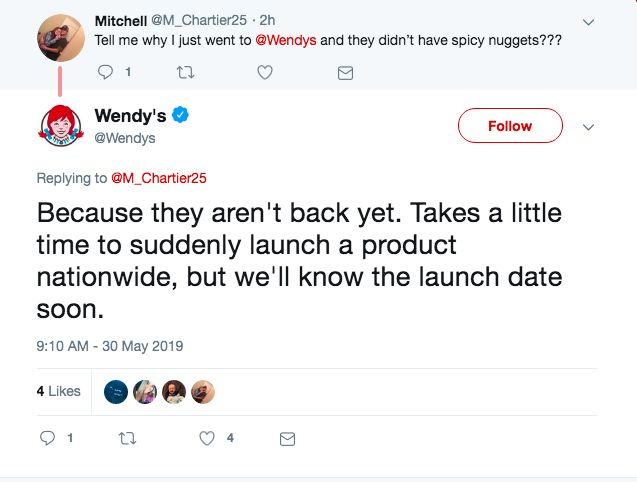
Task: Share Wendy's tweet via message envelope
Action: (x=287, y=438)
